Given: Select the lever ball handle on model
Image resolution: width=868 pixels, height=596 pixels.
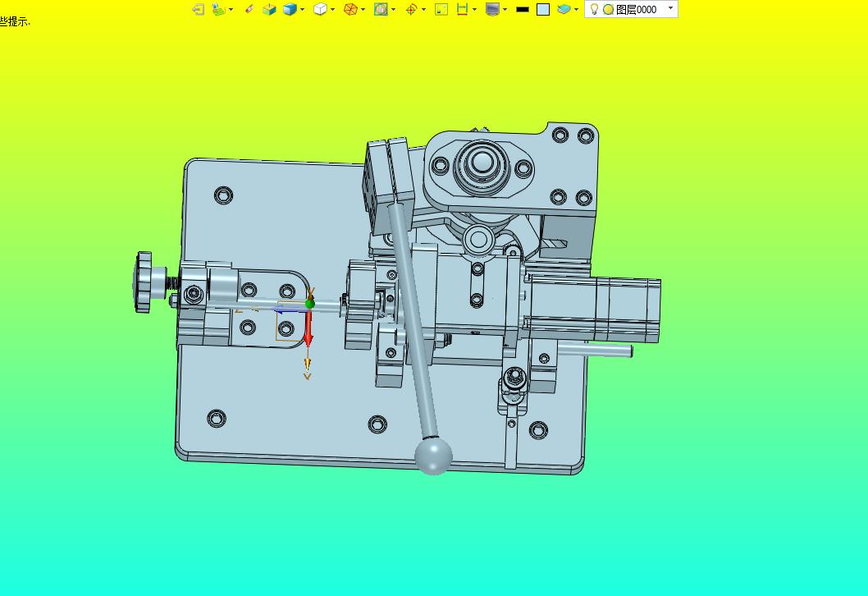Looking at the screenshot, I should pos(433,456).
